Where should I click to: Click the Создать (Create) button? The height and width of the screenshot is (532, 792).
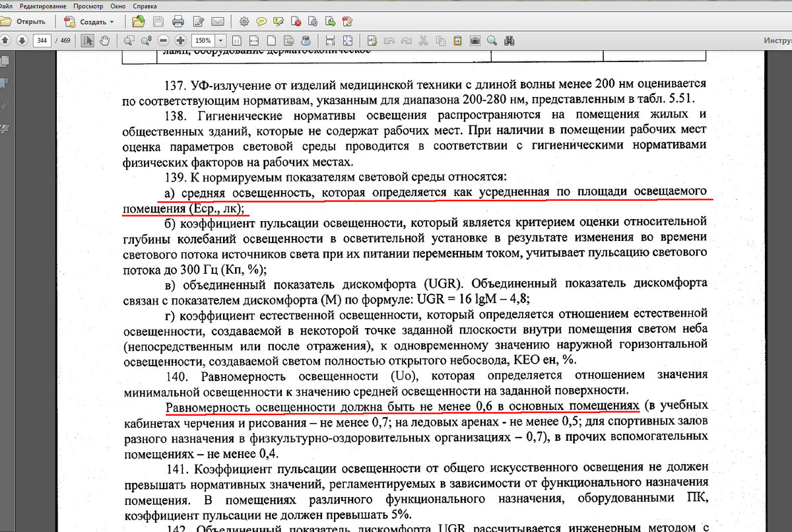point(90,22)
